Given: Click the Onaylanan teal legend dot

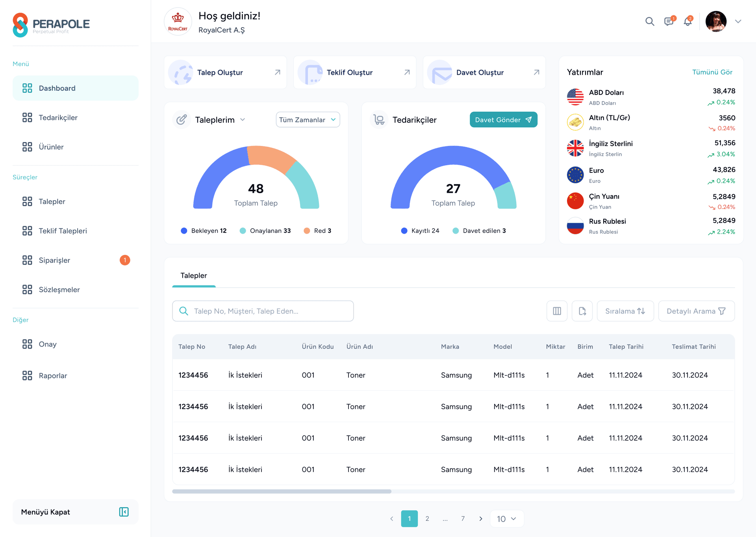Looking at the screenshot, I should [x=243, y=231].
